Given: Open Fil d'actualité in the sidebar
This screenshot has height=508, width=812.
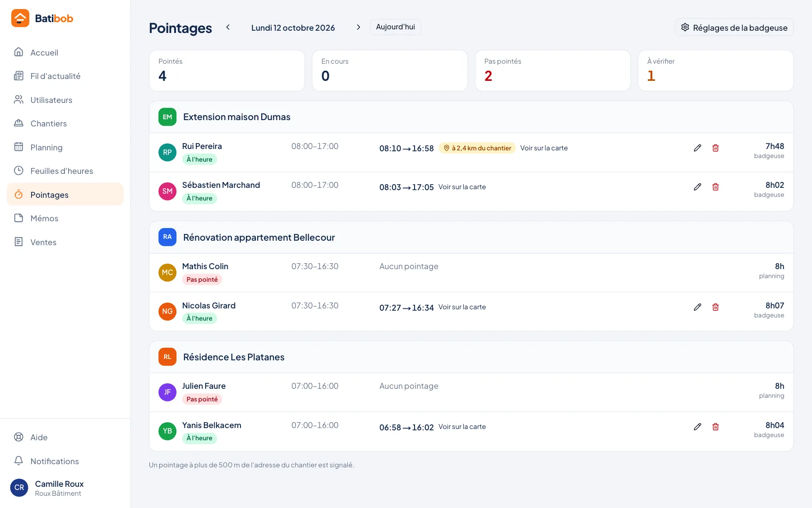Looking at the screenshot, I should point(65,76).
